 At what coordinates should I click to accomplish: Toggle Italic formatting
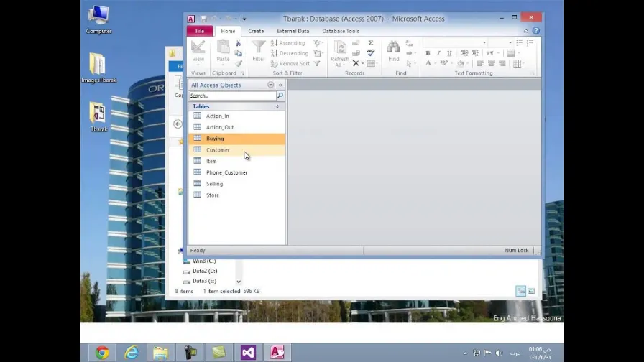tap(438, 53)
